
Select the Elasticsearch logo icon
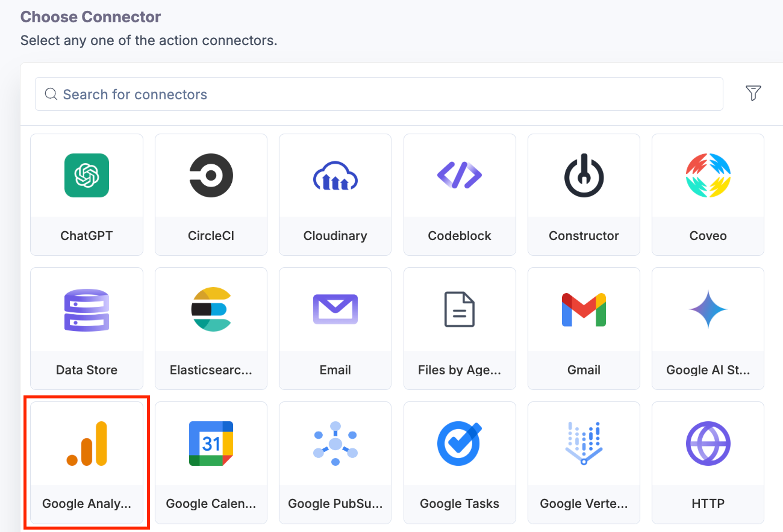tap(211, 310)
